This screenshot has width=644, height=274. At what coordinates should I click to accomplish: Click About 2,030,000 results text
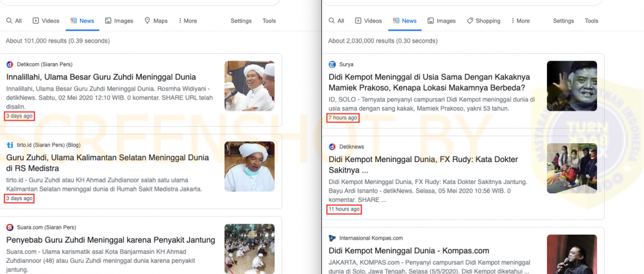tap(383, 41)
